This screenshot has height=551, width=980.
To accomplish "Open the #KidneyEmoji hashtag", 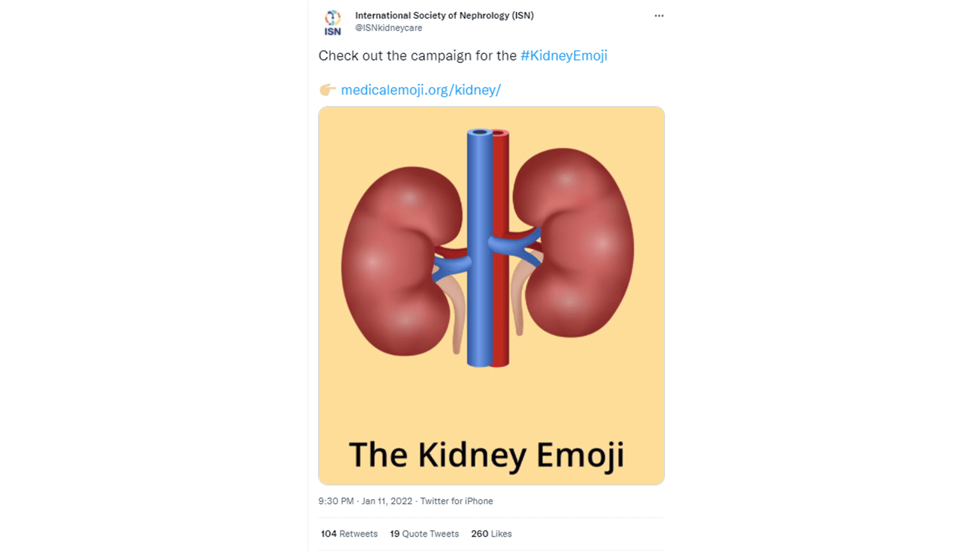I will [x=563, y=56].
